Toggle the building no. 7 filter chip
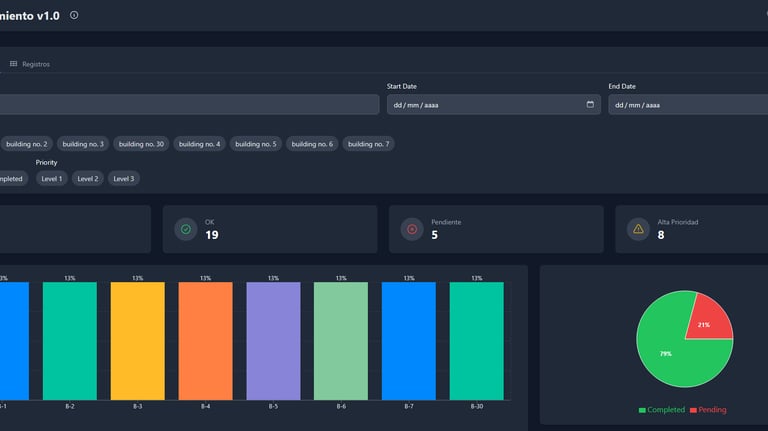The height and width of the screenshot is (431, 768). 368,144
